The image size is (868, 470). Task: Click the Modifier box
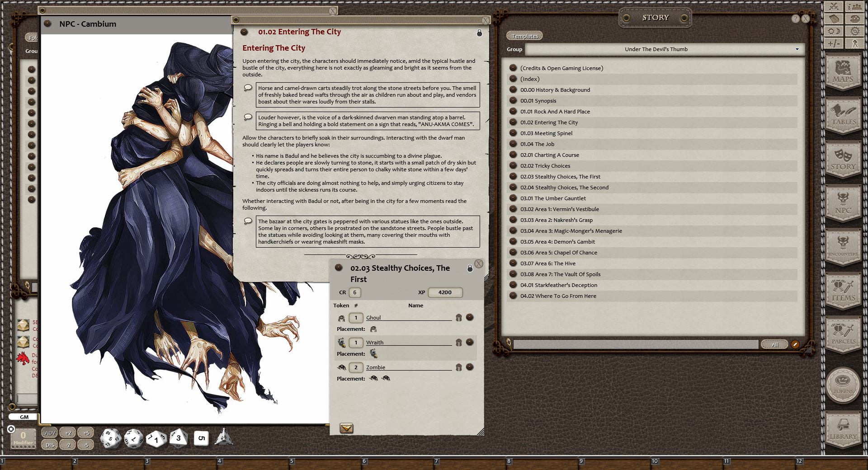coord(23,438)
